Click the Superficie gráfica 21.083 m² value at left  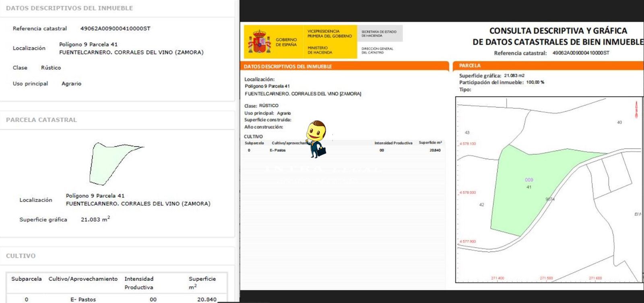[x=95, y=220]
